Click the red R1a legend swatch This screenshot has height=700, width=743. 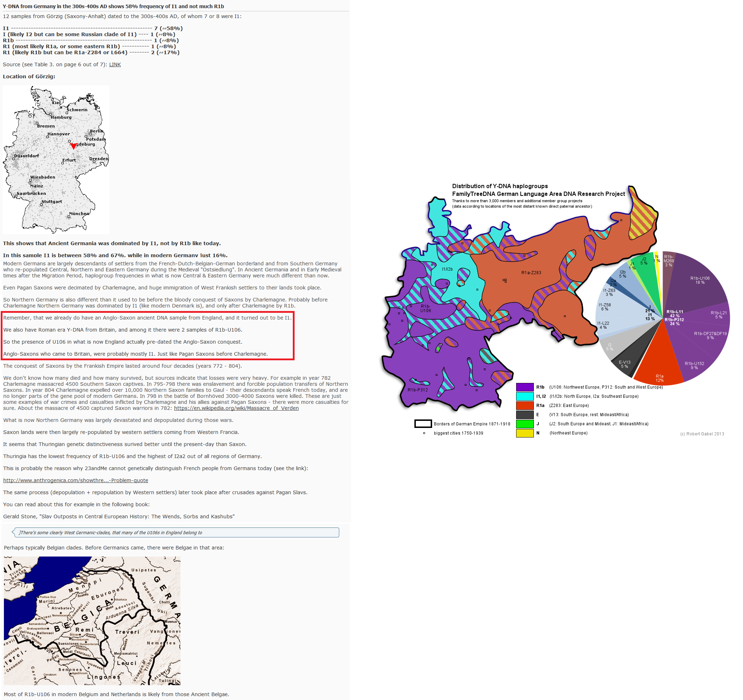525,405
